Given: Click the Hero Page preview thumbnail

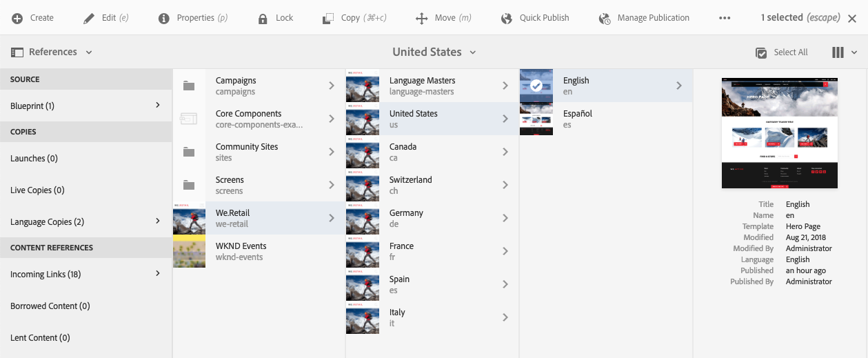Looking at the screenshot, I should click(779, 132).
